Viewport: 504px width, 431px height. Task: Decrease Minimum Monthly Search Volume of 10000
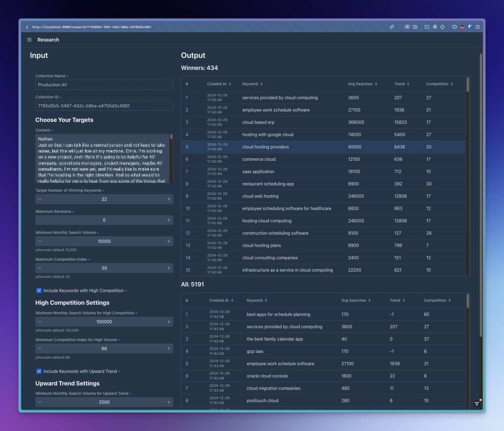click(39, 241)
